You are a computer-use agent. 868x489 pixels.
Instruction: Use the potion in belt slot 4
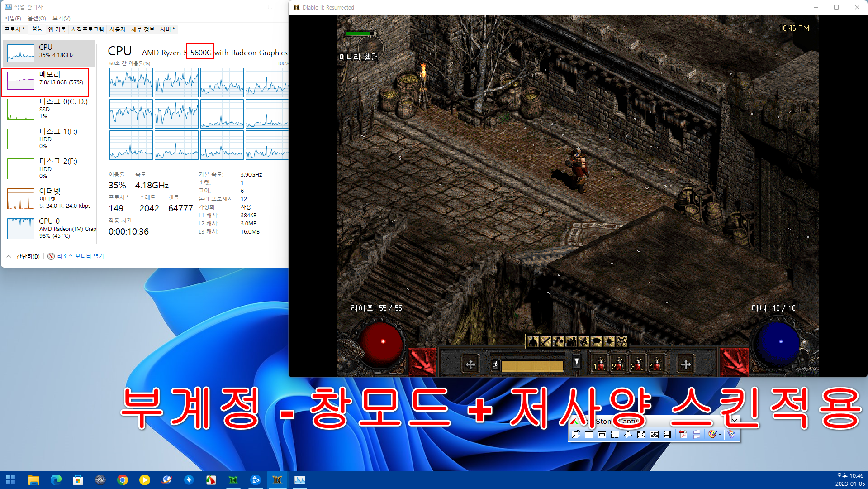656,364
